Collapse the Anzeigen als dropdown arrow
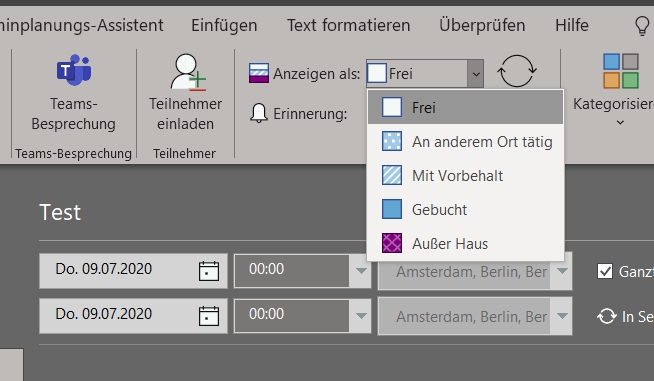Image resolution: width=654 pixels, height=381 pixels. tap(475, 74)
